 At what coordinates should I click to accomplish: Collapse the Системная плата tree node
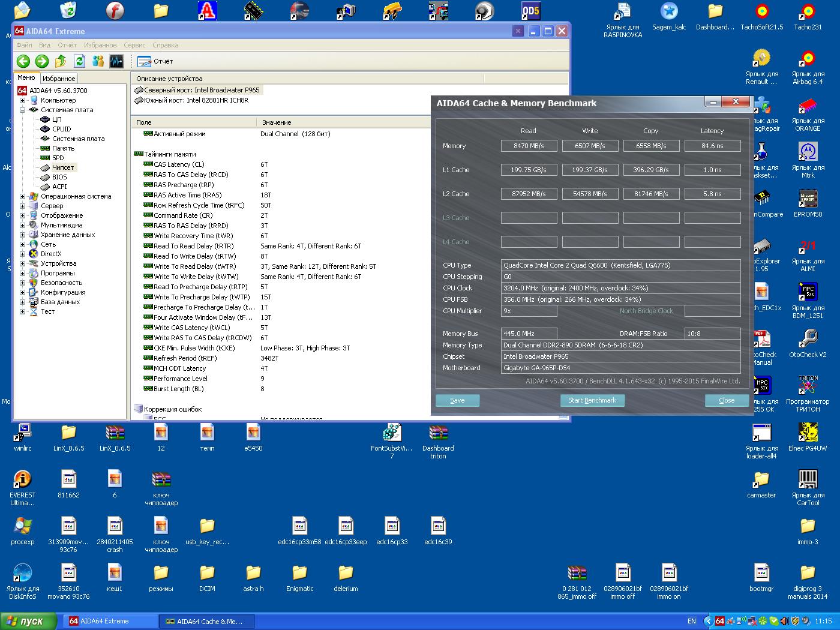[x=22, y=110]
